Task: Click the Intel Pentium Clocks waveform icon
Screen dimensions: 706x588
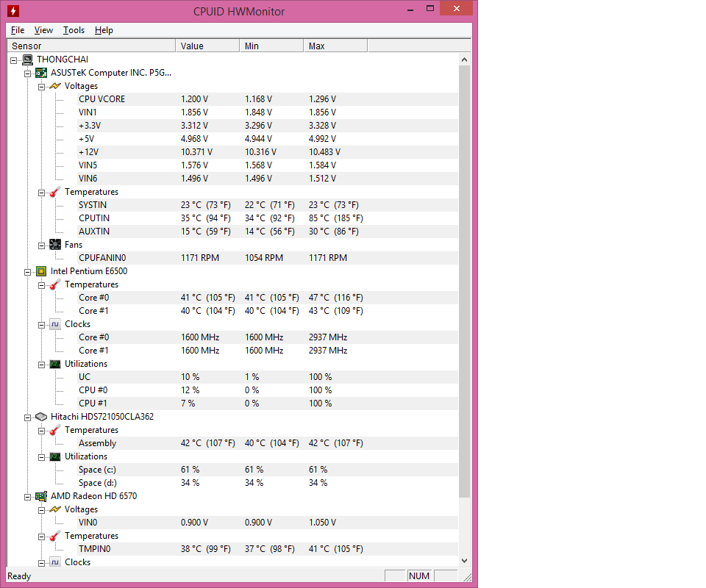Action: [55, 324]
